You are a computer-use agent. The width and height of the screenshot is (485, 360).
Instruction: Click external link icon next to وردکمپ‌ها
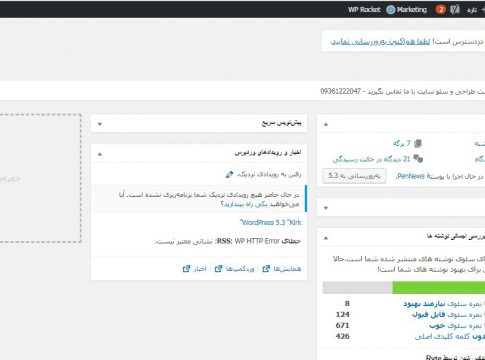coord(218,269)
